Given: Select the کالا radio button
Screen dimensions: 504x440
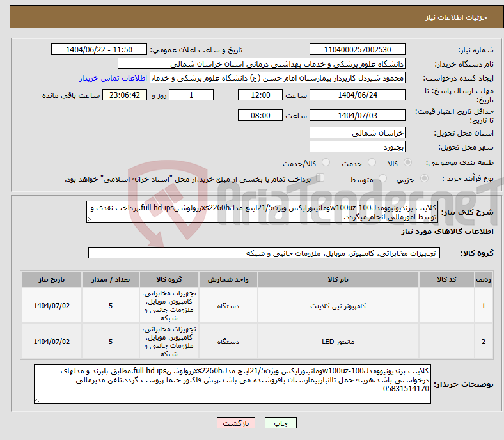Looking at the screenshot, I should 407,162.
